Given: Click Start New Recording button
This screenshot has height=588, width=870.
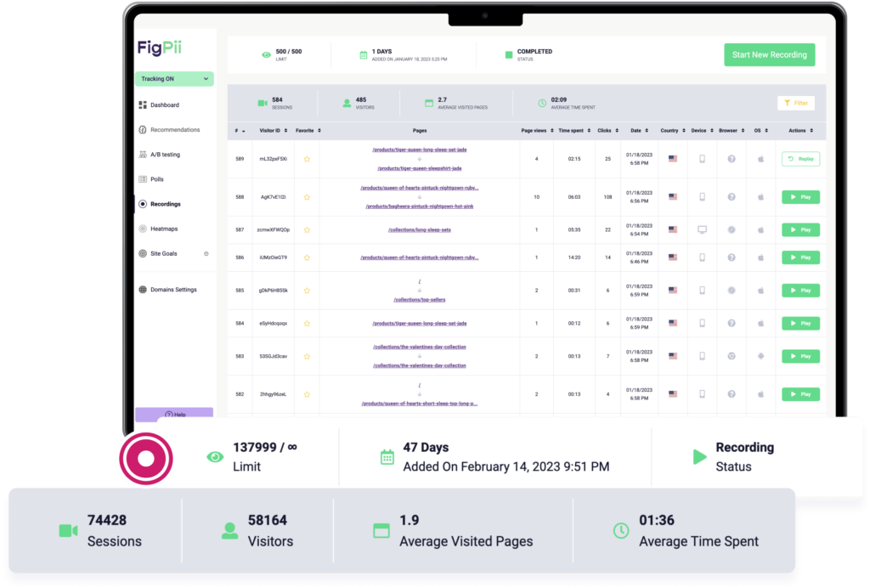Looking at the screenshot, I should 769,55.
